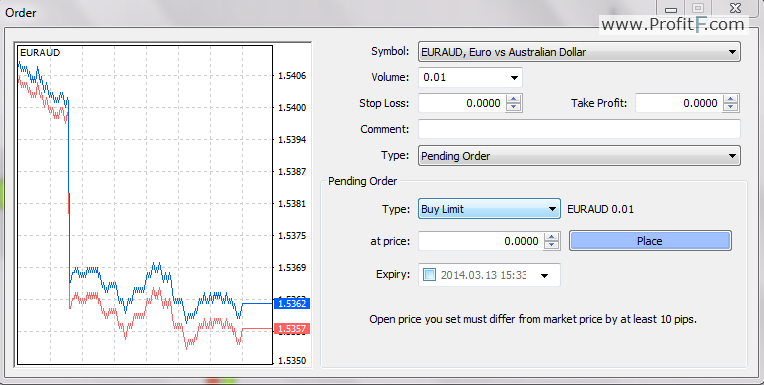Image resolution: width=764 pixels, height=385 pixels.
Task: Minimize the Order window
Action: click(671, 9)
